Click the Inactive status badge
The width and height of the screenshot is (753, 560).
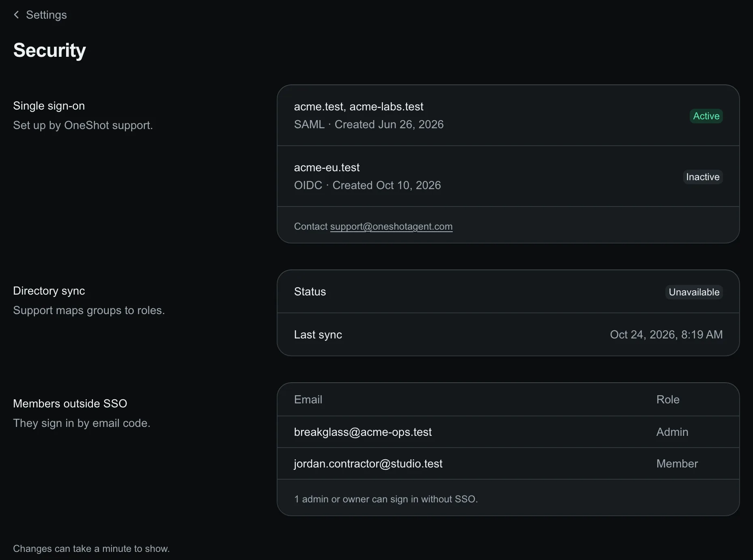click(x=703, y=177)
